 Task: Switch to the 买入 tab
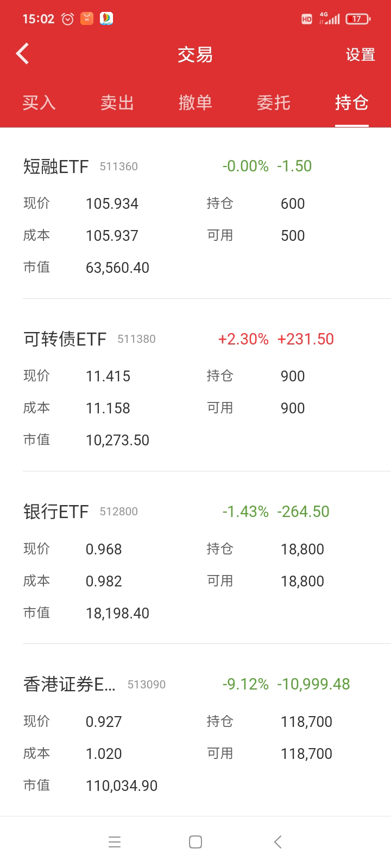tap(39, 103)
